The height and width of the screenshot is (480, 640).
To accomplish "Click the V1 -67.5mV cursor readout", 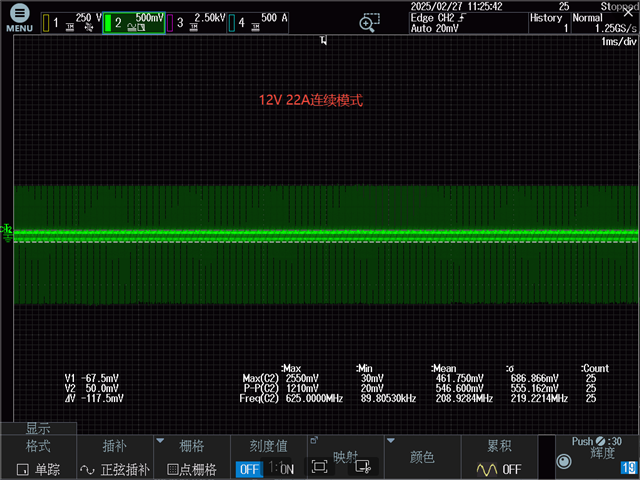I will [91, 378].
